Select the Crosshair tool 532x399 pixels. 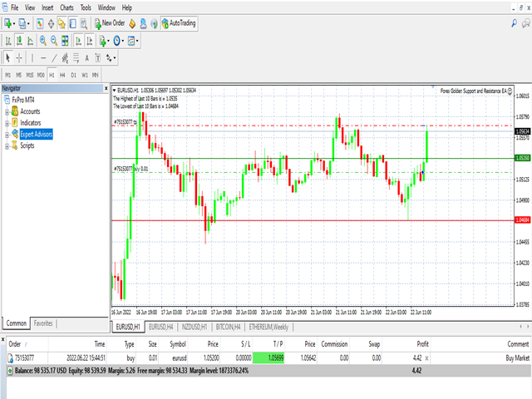pos(19,58)
